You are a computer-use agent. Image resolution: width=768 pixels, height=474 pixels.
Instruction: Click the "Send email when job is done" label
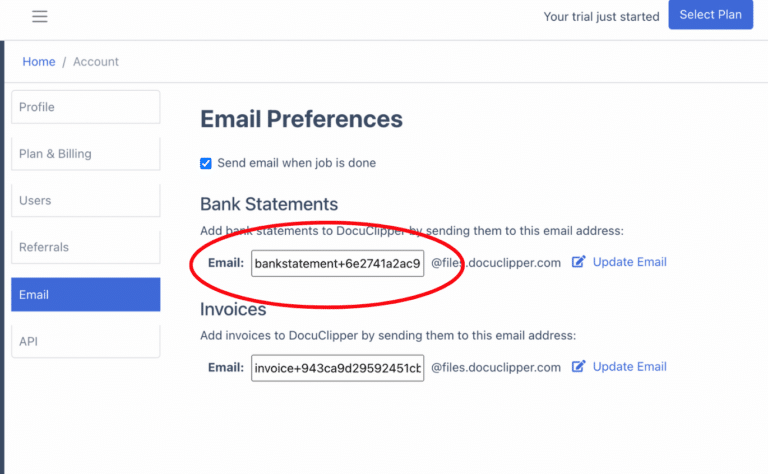click(x=296, y=163)
